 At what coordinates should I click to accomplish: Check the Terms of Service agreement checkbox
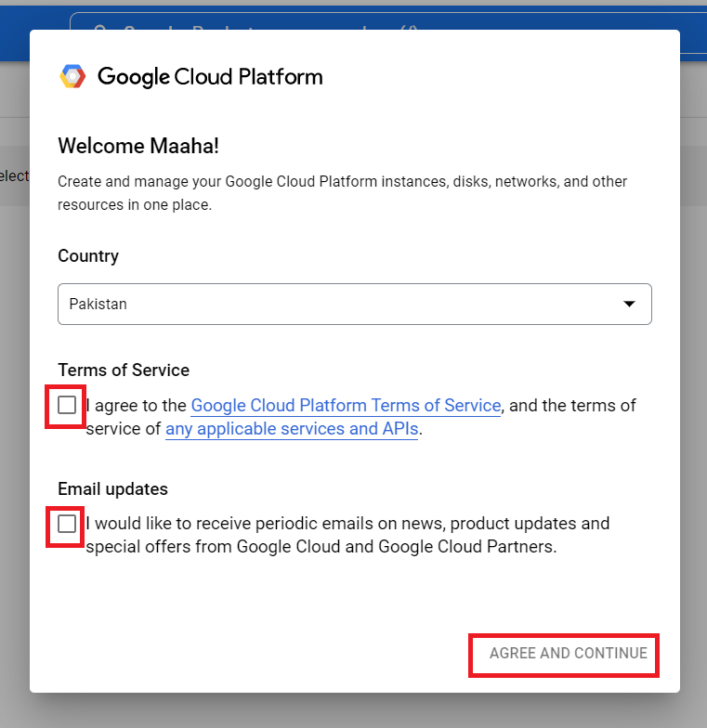coord(67,405)
